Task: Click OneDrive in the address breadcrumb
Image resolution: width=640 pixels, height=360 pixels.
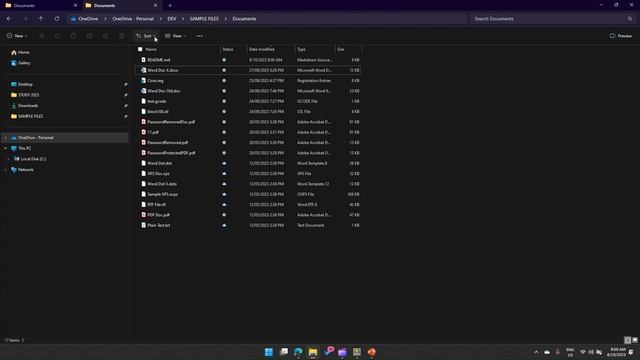Action: click(88, 19)
